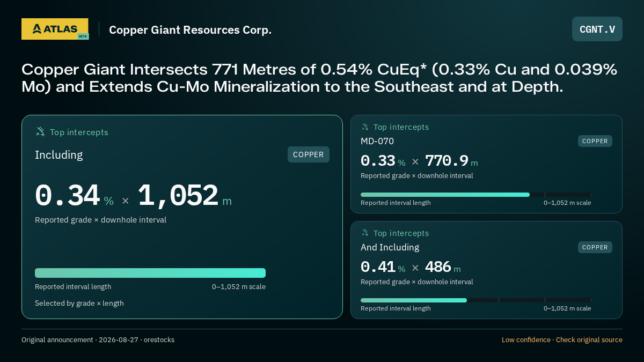Click Top intercepts heading in the And Including card

(x=401, y=233)
